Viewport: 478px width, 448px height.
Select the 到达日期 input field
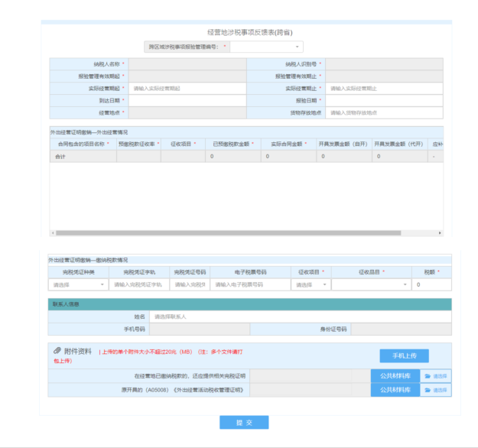click(x=187, y=101)
